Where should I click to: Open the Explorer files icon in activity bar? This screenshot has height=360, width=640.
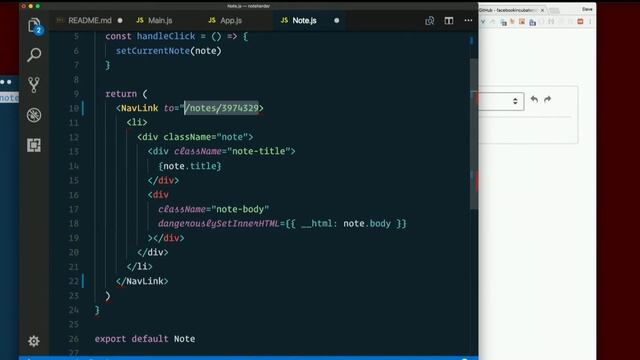click(34, 25)
